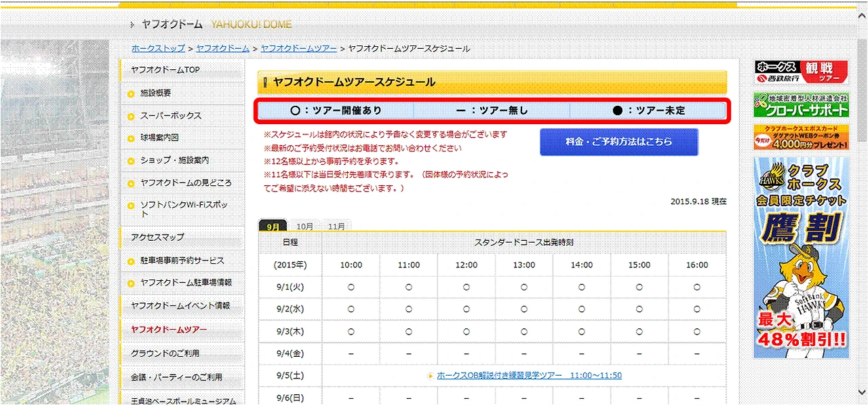The height and width of the screenshot is (405, 868).
Task: Go to ヤフオクドームツアー breadcrumb link
Action: pyautogui.click(x=298, y=49)
